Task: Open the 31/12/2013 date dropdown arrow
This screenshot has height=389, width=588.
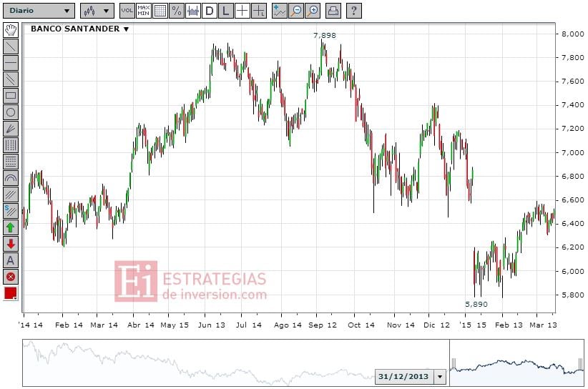Action: tap(440, 377)
